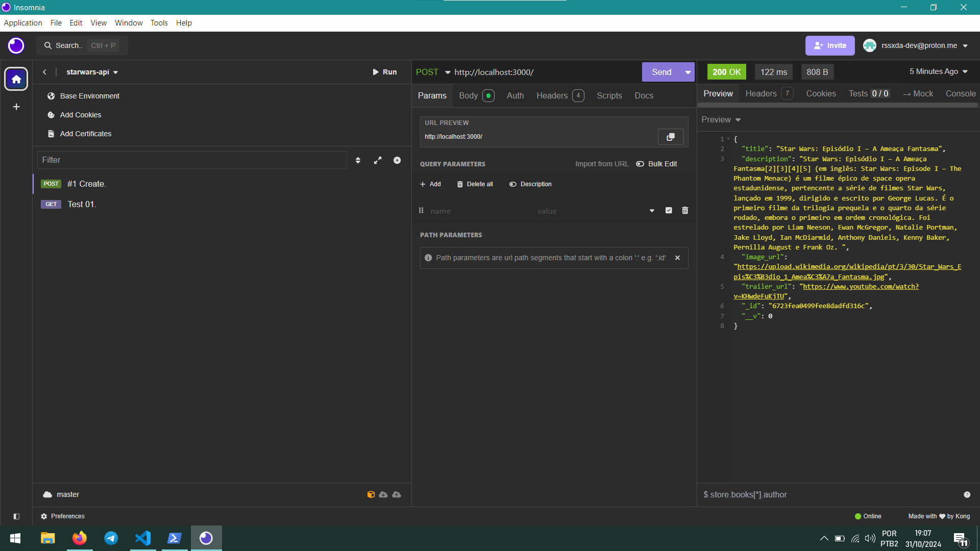Viewport: 980px width, 551px height.
Task: Select the #1 Create POST request
Action: [x=222, y=184]
